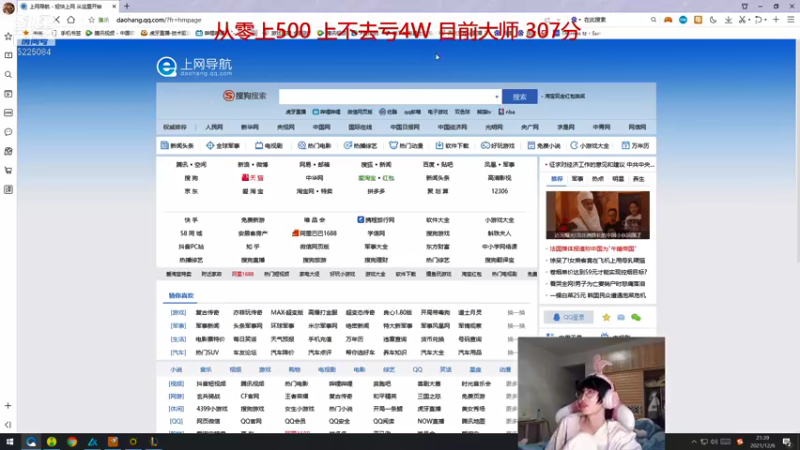
Task: Open the 万年历 category
Action: coord(635,145)
